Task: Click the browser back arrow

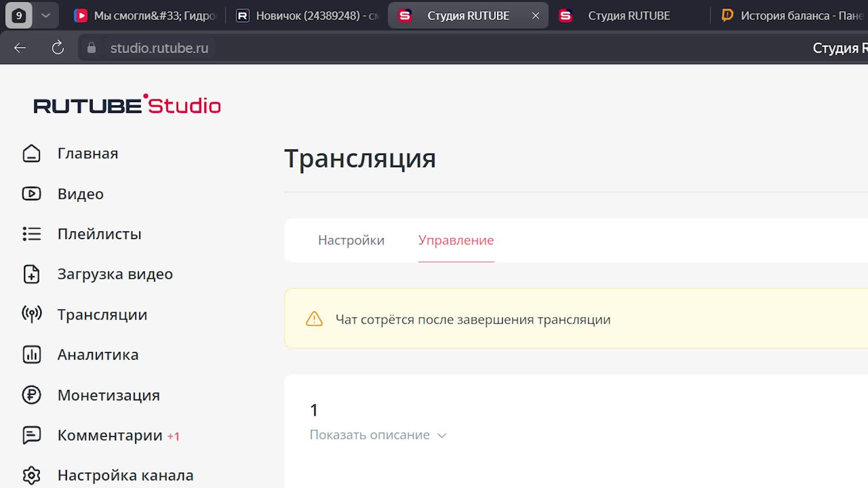Action: (20, 48)
